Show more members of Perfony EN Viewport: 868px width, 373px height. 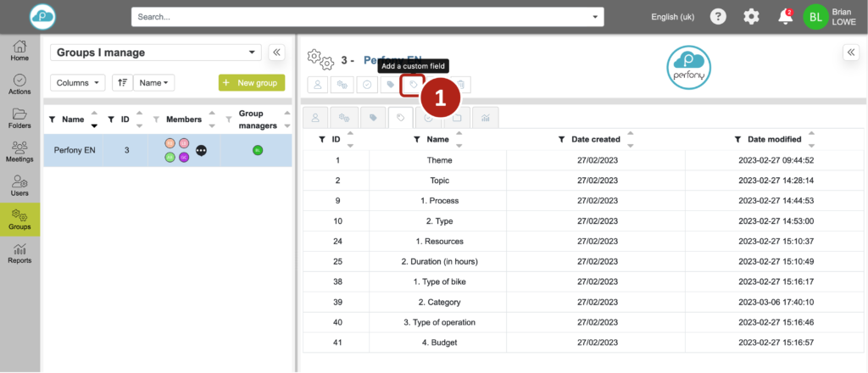pos(201,150)
